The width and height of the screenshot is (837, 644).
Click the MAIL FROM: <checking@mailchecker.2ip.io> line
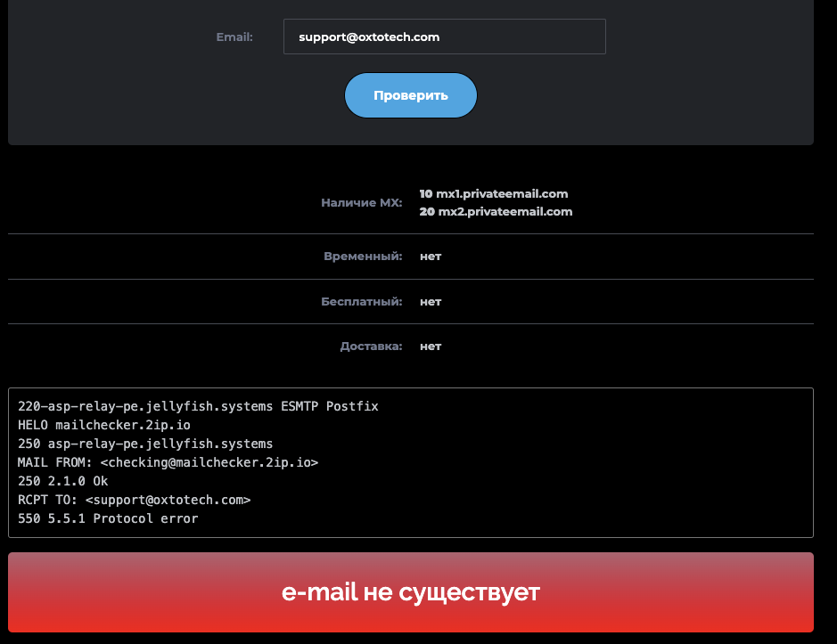click(x=168, y=462)
